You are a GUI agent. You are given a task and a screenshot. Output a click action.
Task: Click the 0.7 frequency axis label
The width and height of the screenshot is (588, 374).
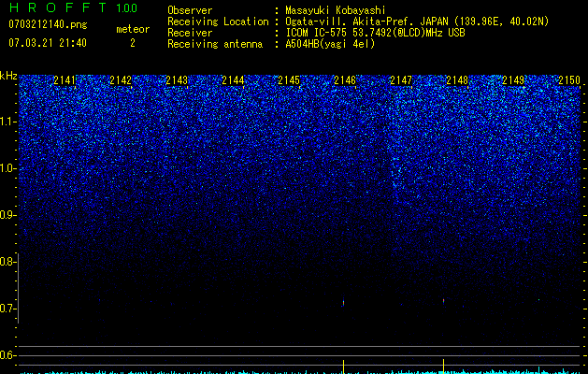coord(7,309)
